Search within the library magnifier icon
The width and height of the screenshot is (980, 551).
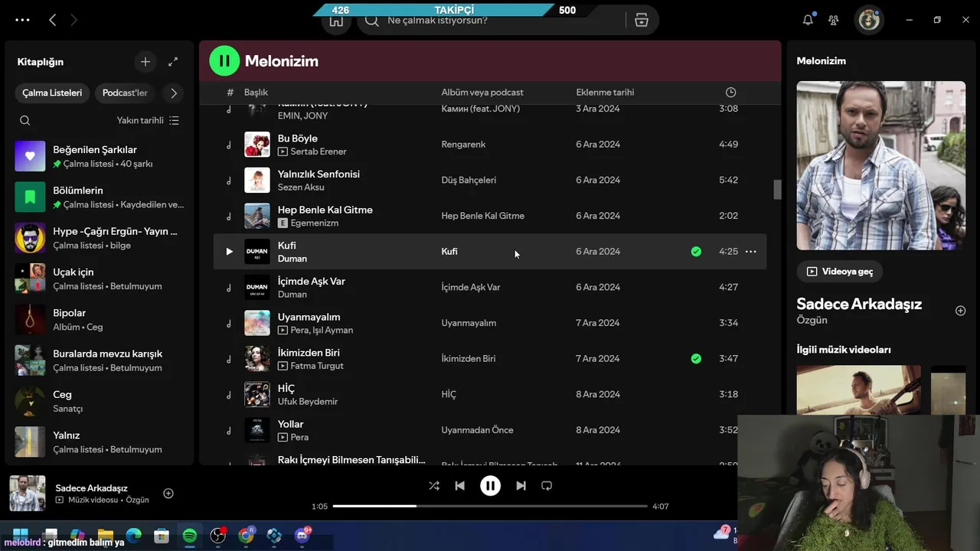coord(25,120)
